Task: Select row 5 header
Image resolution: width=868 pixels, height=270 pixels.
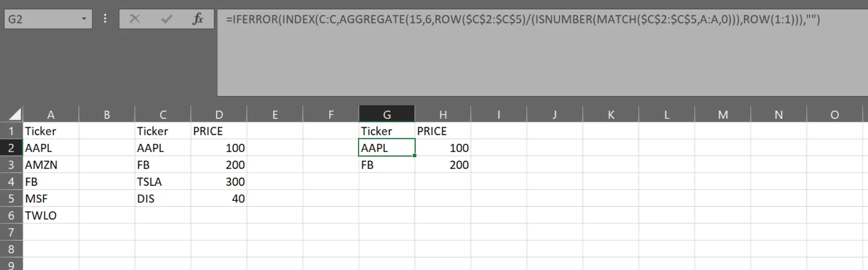Action: 11,199
